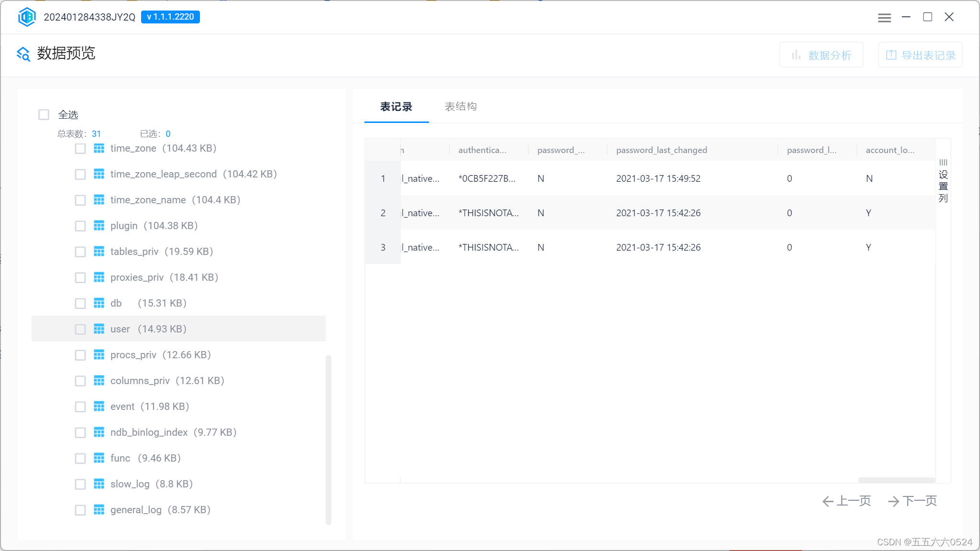This screenshot has height=551, width=980.
Task: Click the table icon next to db
Action: point(99,303)
